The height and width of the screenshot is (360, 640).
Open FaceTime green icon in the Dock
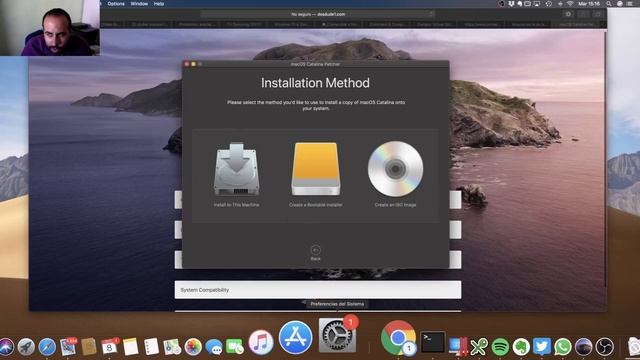[235, 347]
